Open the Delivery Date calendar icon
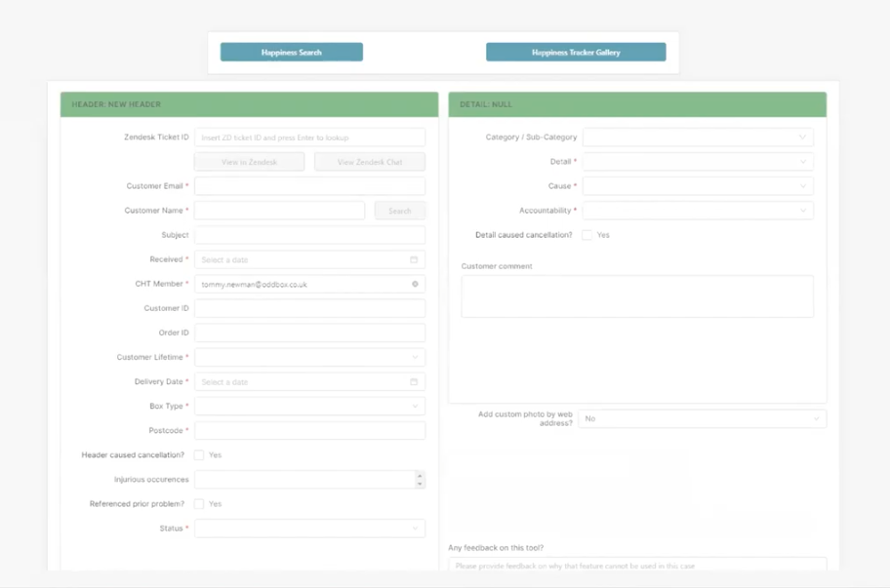This screenshot has height=588, width=890. pyautogui.click(x=414, y=382)
